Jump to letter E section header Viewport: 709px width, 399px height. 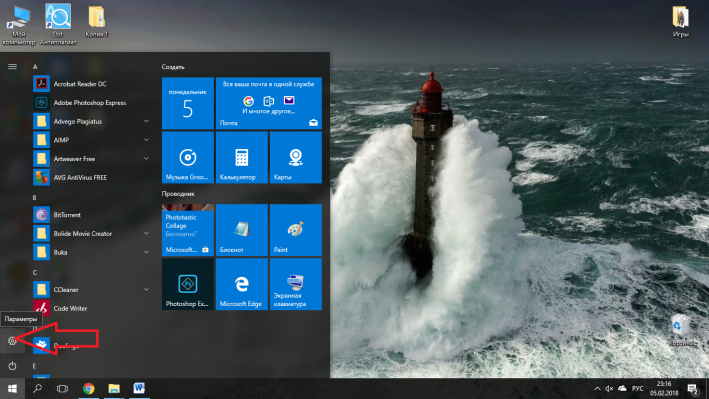point(34,366)
